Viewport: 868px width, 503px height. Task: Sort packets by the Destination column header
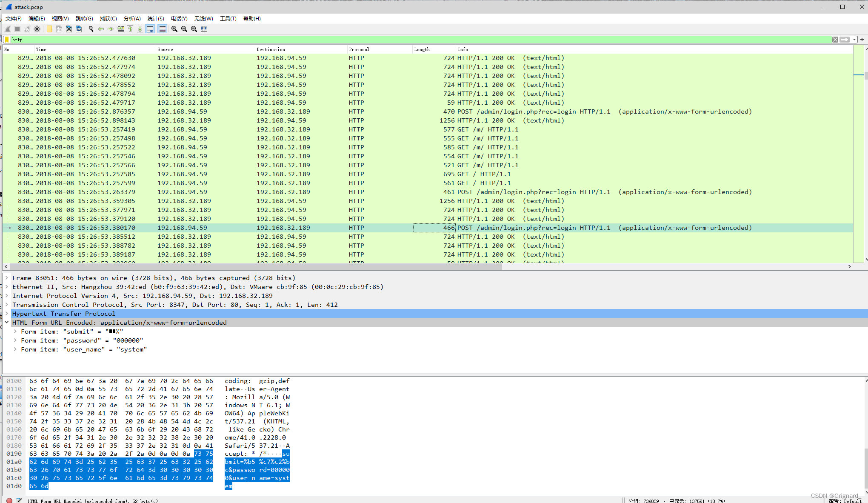[301, 49]
